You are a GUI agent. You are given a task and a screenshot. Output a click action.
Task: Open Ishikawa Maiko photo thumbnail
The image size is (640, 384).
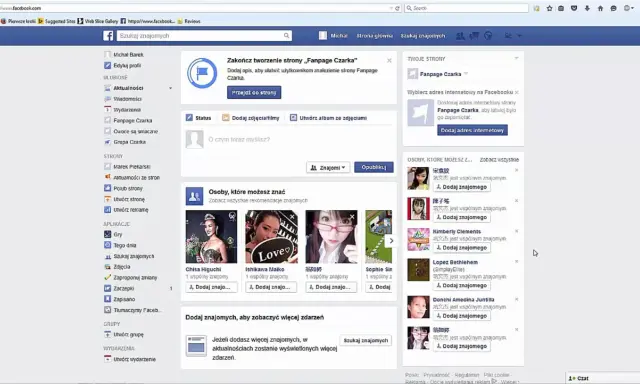[271, 237]
